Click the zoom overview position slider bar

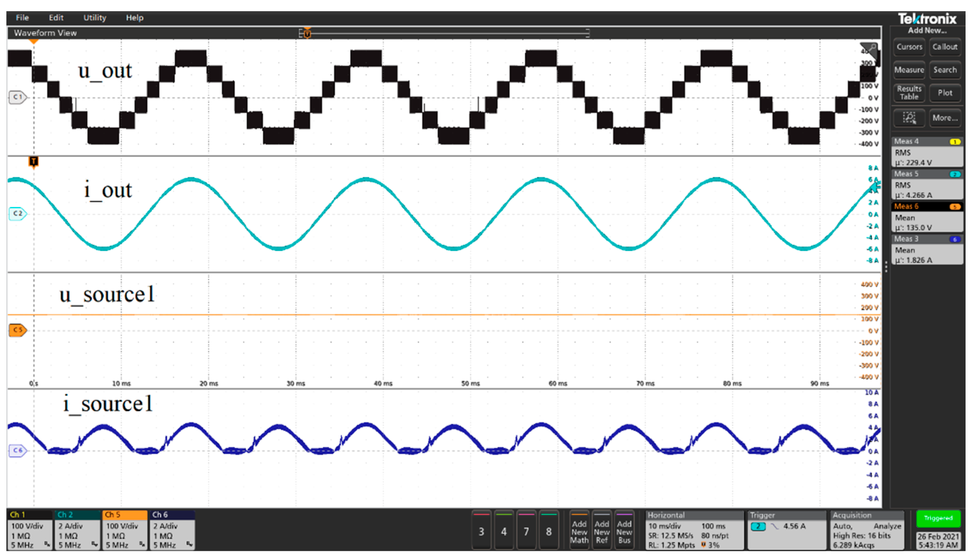point(444,34)
